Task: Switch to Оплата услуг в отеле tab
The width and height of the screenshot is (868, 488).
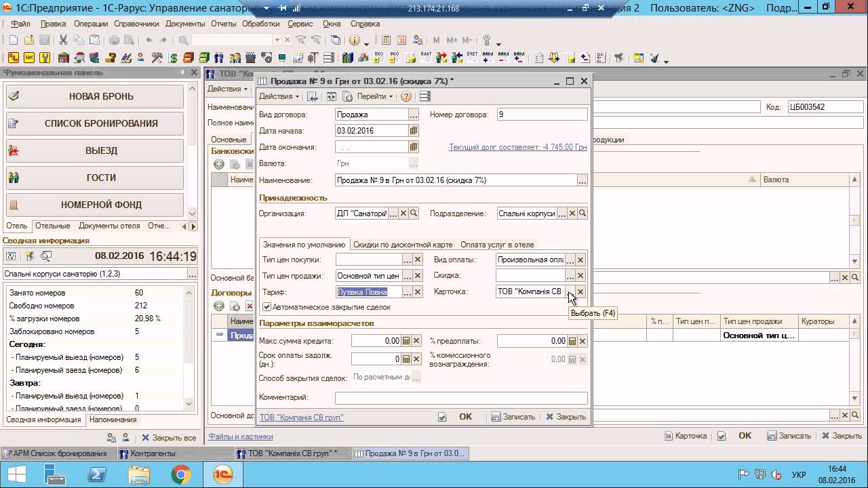Action: 497,245
